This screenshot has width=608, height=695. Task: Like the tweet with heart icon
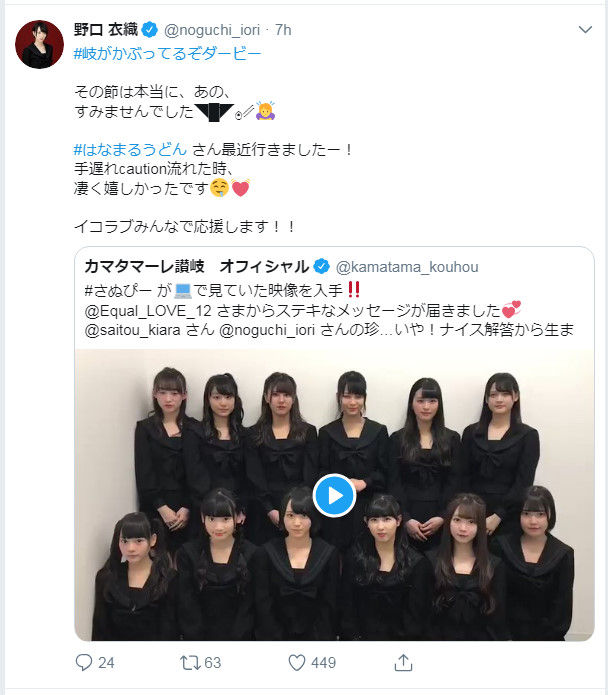coord(297,663)
